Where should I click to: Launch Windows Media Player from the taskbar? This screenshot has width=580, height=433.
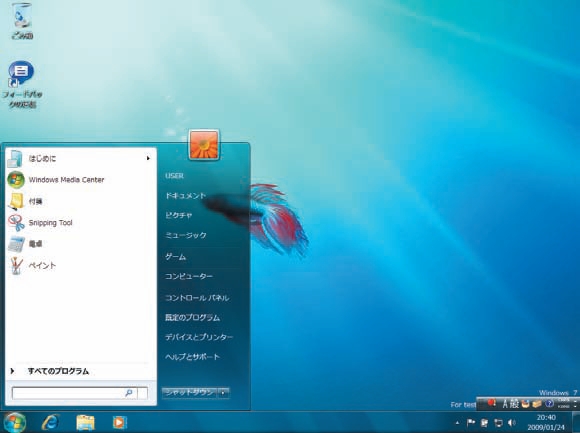click(x=119, y=422)
